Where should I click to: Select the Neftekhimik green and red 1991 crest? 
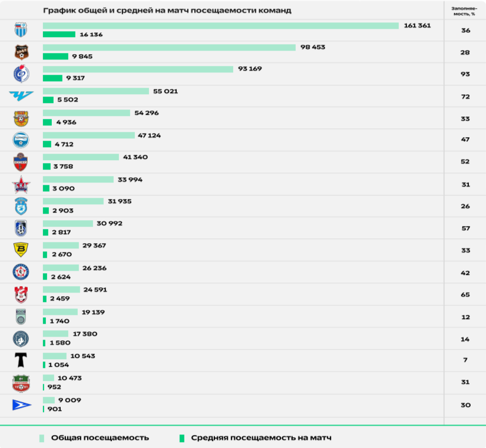click(x=21, y=383)
